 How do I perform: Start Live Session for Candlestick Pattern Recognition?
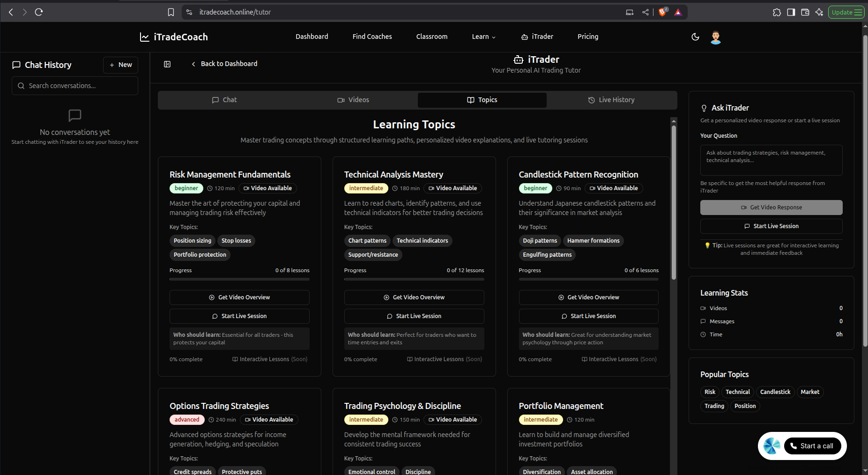589,316
